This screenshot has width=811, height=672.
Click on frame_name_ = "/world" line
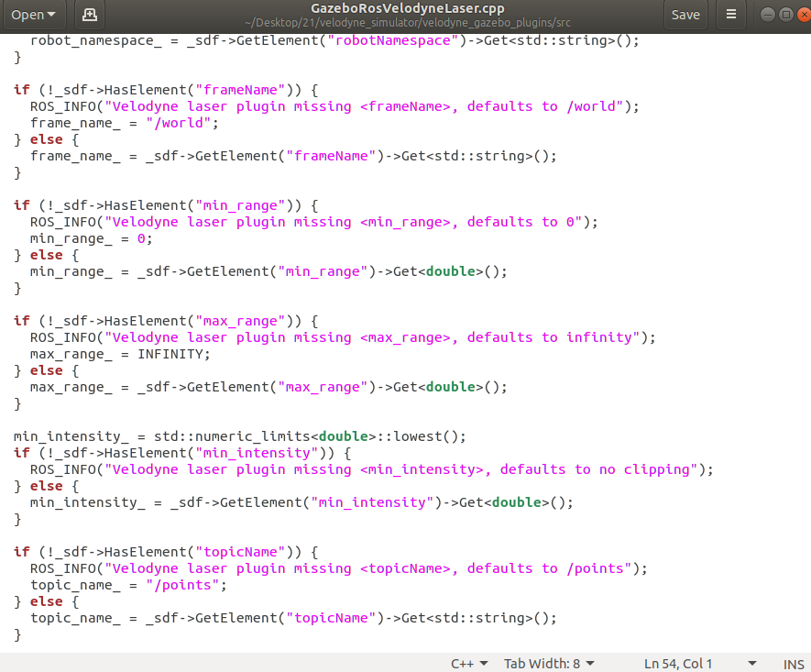(x=124, y=123)
